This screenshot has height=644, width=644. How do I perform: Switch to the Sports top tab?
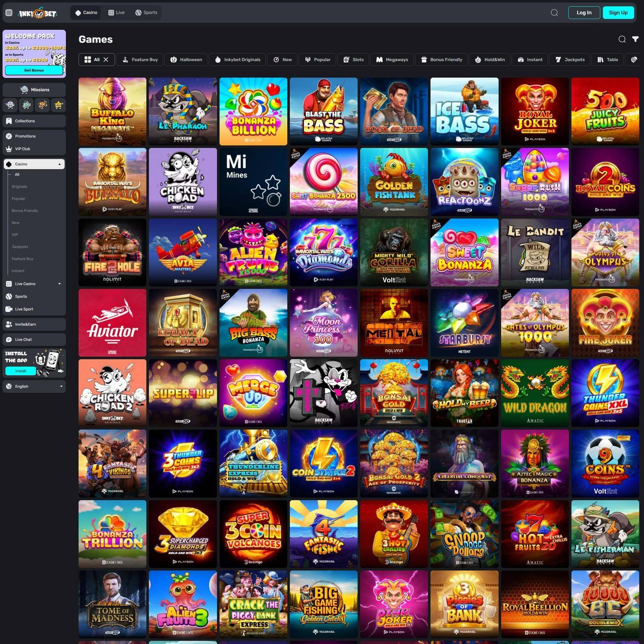[146, 12]
